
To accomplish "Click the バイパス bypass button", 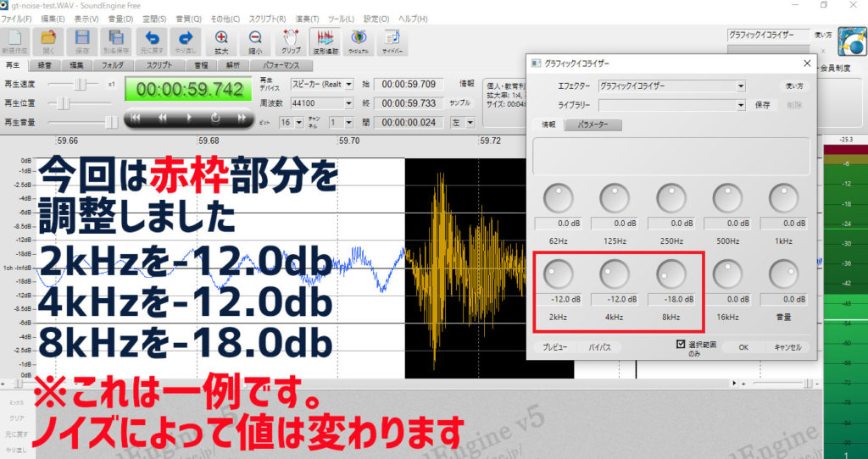I will pyautogui.click(x=599, y=347).
